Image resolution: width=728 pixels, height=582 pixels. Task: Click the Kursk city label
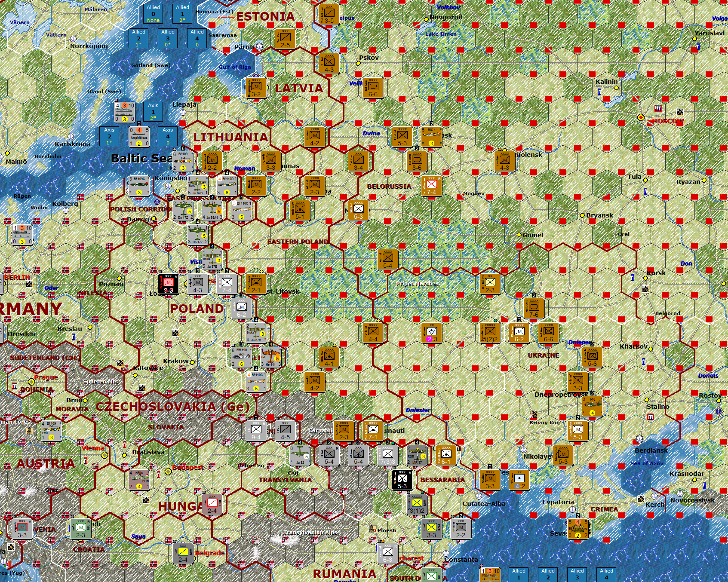pyautogui.click(x=656, y=273)
